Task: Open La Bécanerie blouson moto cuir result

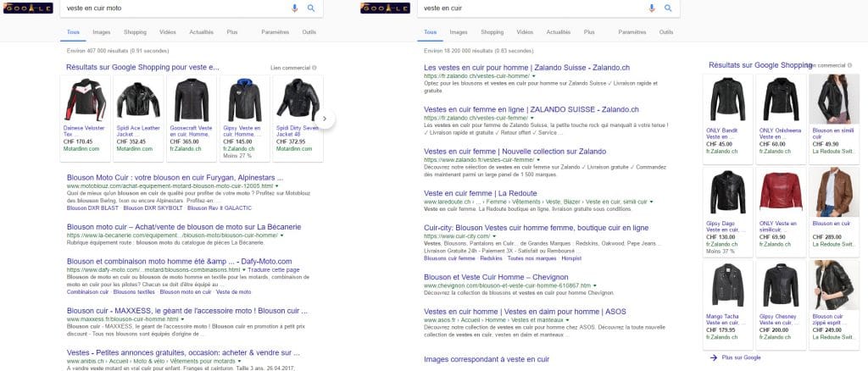Action: pos(184,227)
